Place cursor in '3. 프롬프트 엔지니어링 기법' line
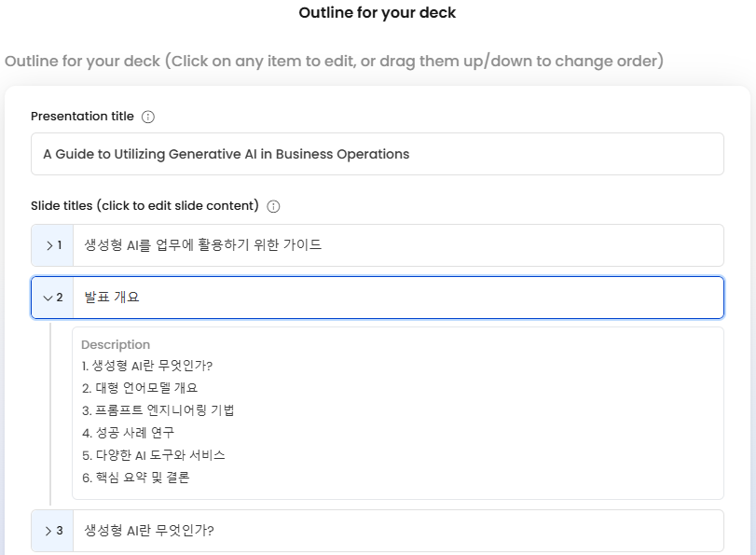The width and height of the screenshot is (756, 555). 158,410
